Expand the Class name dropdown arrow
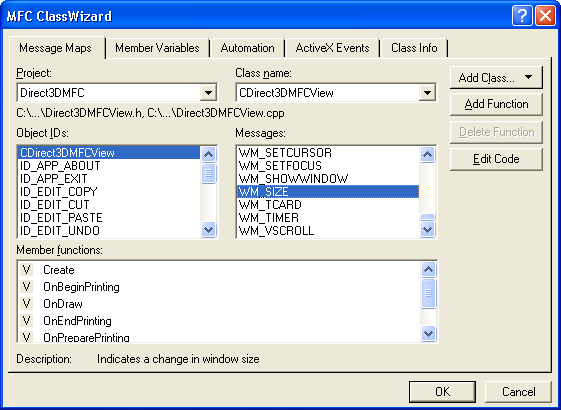 tap(427, 93)
